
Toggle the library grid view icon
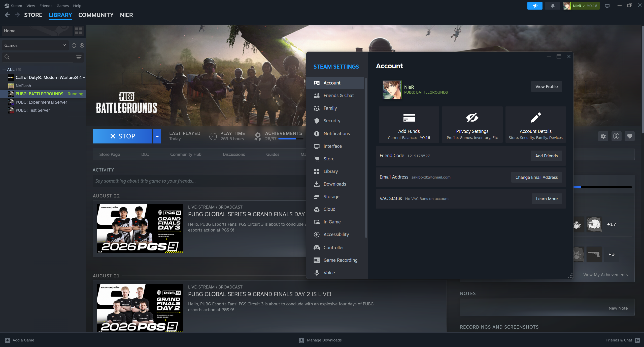click(x=79, y=31)
